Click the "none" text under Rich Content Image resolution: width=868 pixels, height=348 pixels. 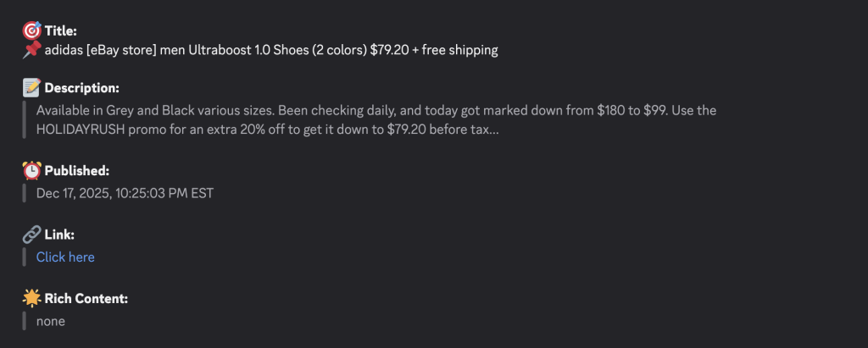click(51, 321)
